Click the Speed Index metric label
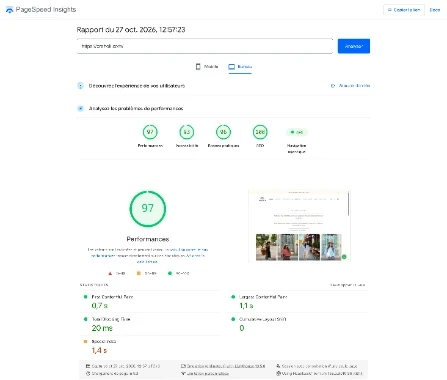 [104, 341]
